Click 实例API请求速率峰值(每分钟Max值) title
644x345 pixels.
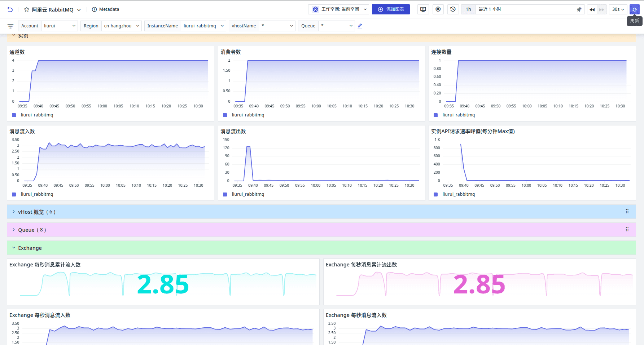point(473,131)
